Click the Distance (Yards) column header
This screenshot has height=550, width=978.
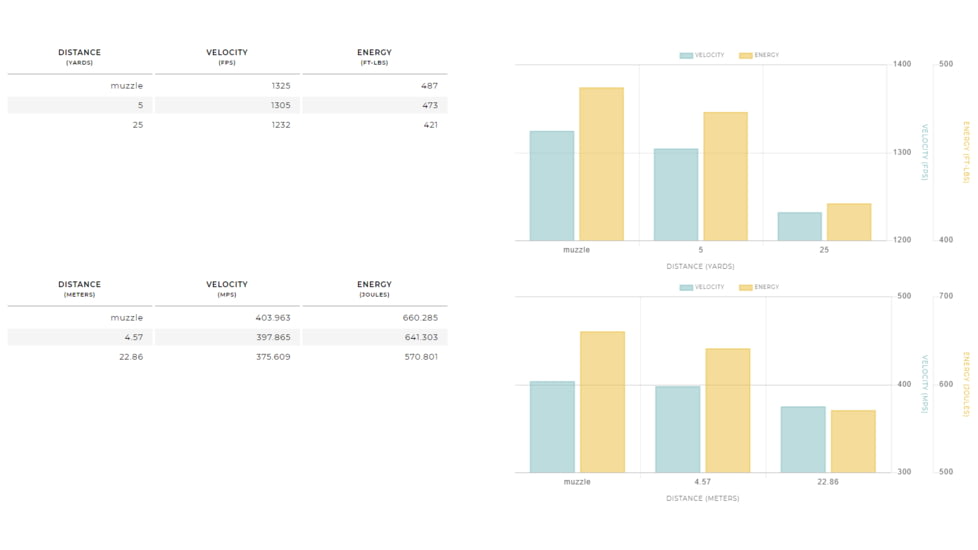79,57
